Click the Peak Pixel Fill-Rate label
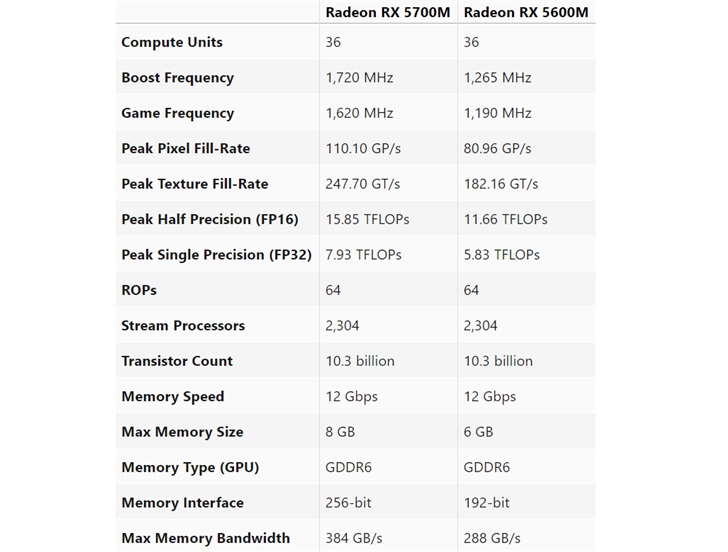This screenshot has width=728, height=552. pyautogui.click(x=186, y=148)
